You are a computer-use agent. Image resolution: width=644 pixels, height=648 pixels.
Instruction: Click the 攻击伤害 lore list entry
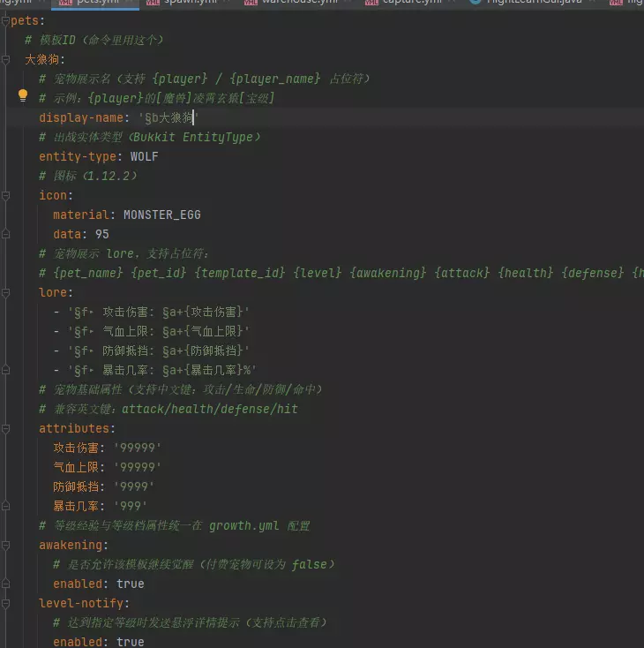click(x=151, y=312)
